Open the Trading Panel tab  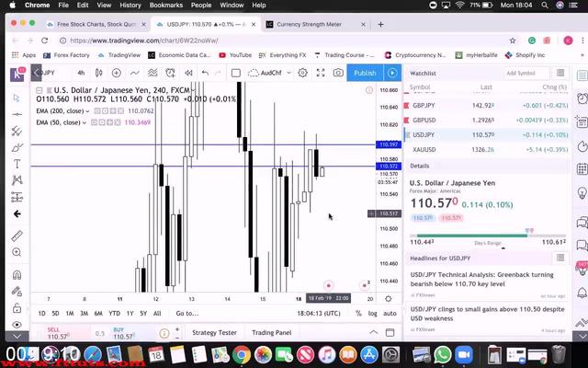272,333
